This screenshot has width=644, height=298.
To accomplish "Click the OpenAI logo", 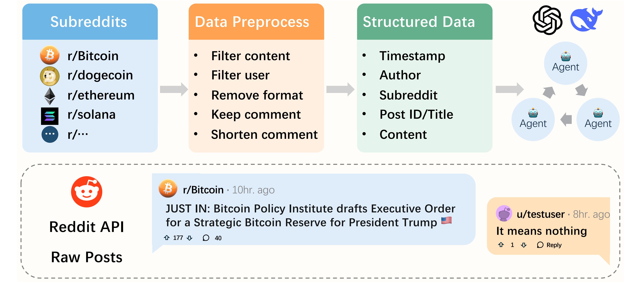I will tap(547, 20).
